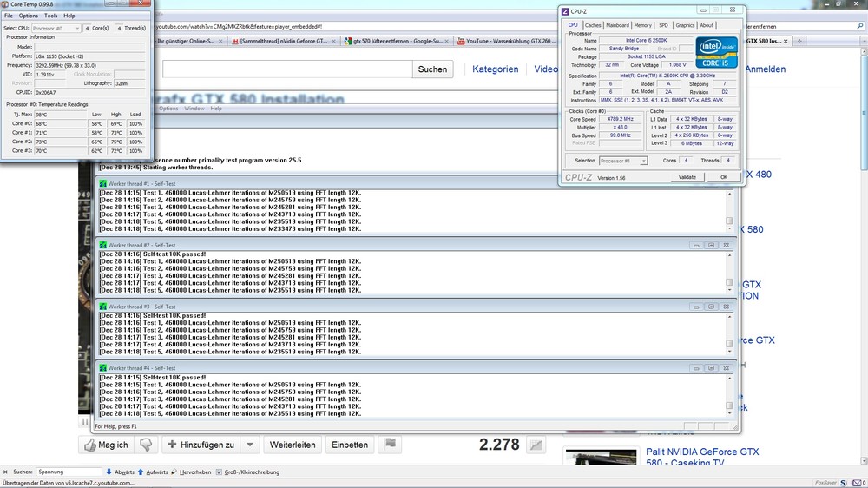This screenshot has height=488, width=868.
Task: Click the Core Temp title bar icon
Action: coord(4,3)
